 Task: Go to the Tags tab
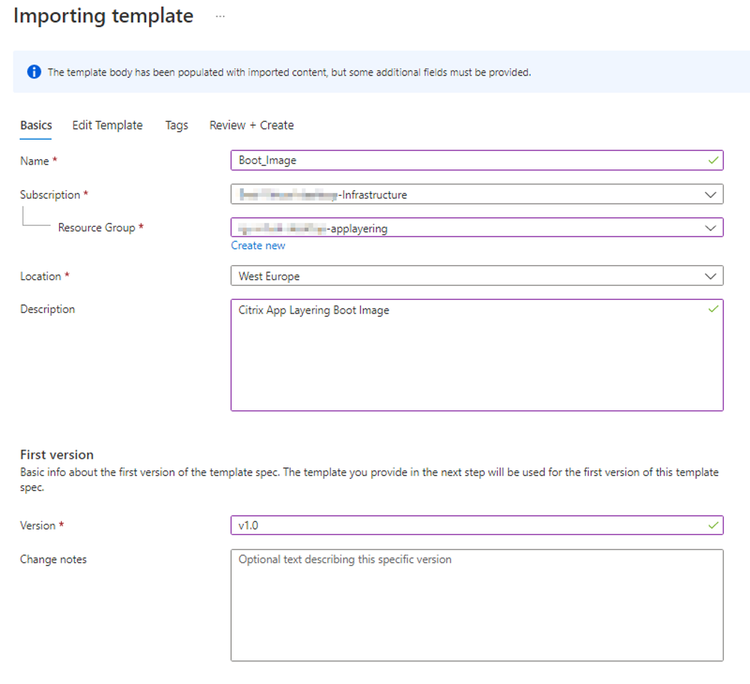[x=176, y=125]
